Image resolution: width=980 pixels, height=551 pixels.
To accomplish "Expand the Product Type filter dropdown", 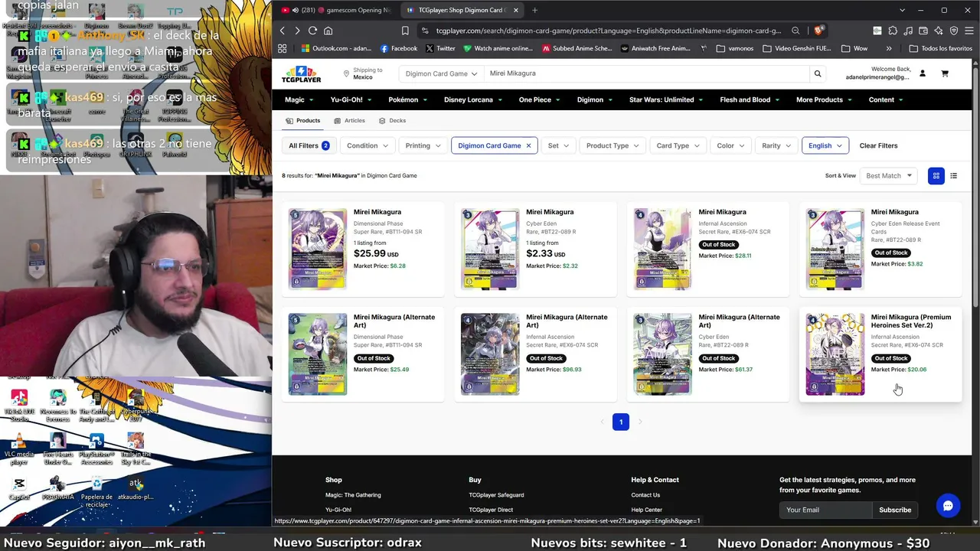I will pyautogui.click(x=612, y=145).
